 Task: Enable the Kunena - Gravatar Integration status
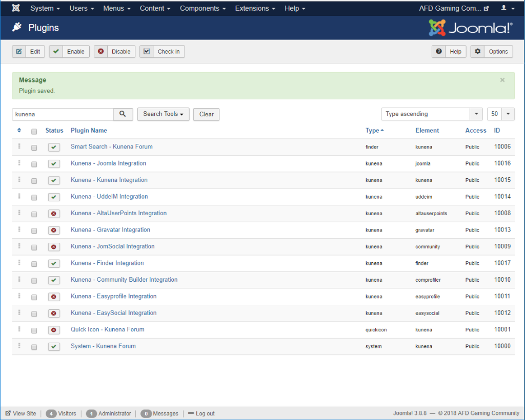(x=54, y=230)
